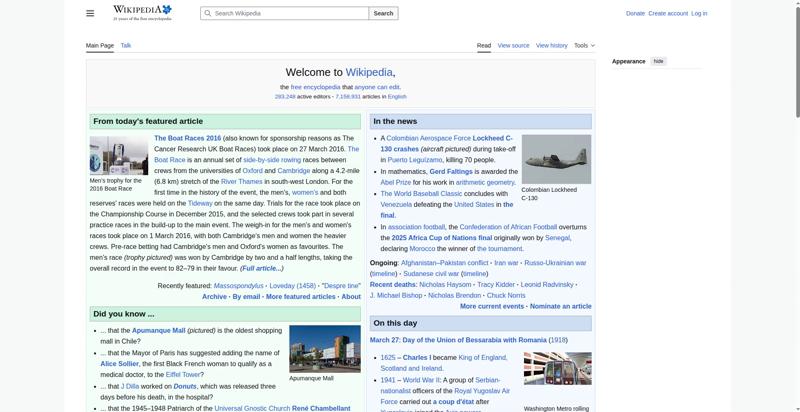
Task: Click the Log in link
Action: [699, 13]
